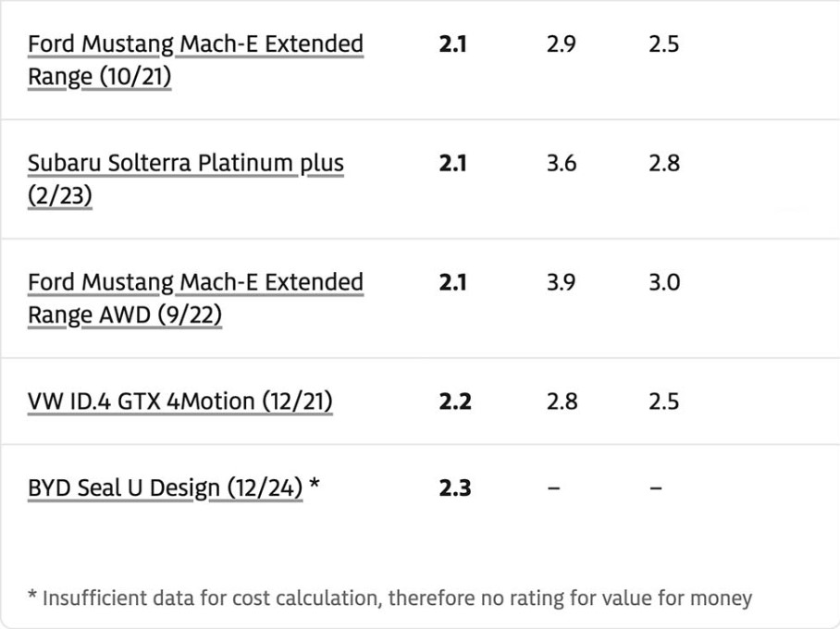Open Ford Mustang Mach-E Extended Range (10/21) link
The image size is (840, 629).
click(195, 60)
